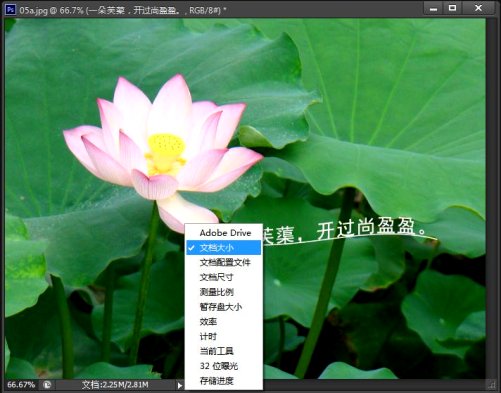Click the Photoshop Ps icon in title bar
501x393 pixels.
tap(10, 9)
